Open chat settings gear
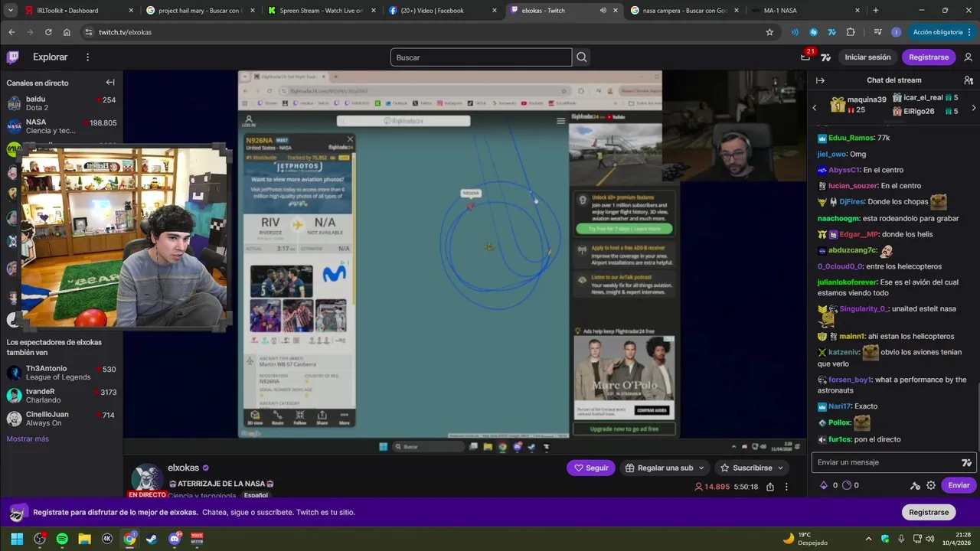This screenshot has width=980, height=551. point(931,485)
